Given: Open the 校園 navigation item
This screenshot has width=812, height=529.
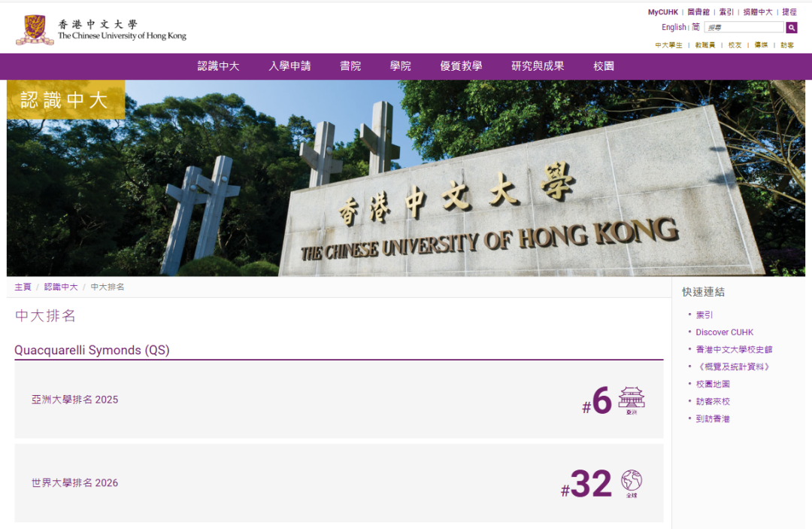Looking at the screenshot, I should pyautogui.click(x=604, y=66).
